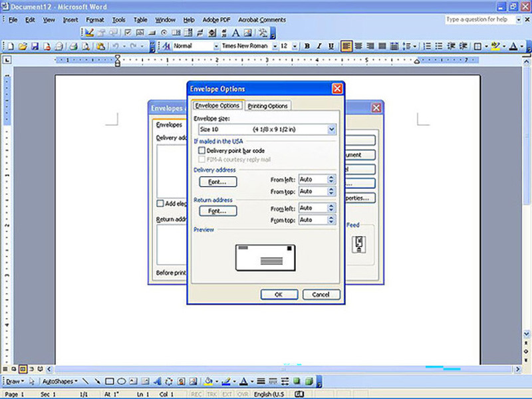The image size is (532, 399).
Task: Open the File menu
Action: coord(13,20)
